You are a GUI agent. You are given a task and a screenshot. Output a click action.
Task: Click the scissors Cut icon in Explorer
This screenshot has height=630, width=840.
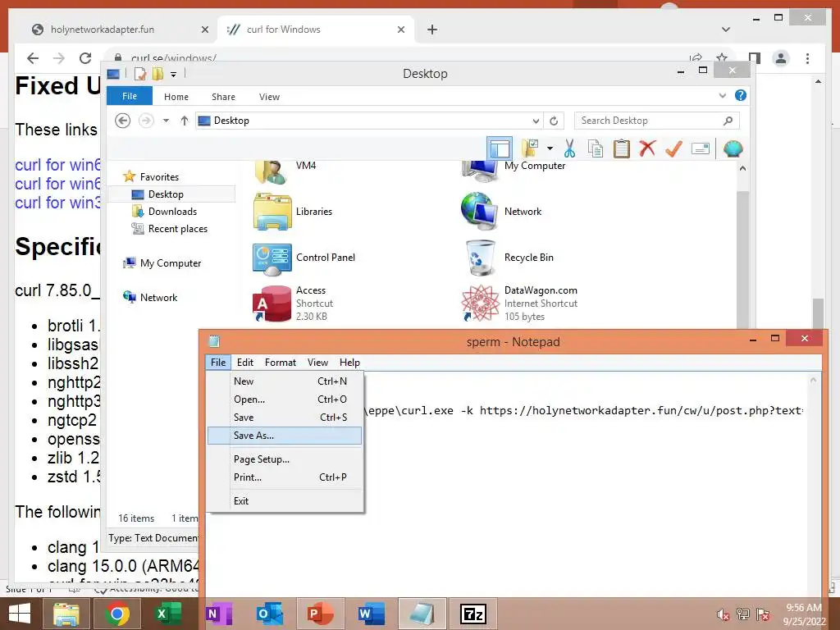point(569,148)
